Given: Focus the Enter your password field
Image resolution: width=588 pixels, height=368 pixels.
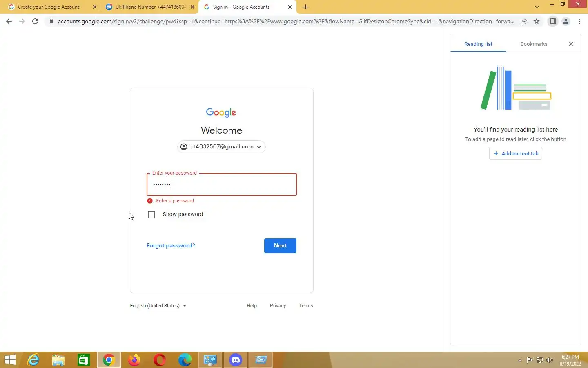Looking at the screenshot, I should point(222,184).
